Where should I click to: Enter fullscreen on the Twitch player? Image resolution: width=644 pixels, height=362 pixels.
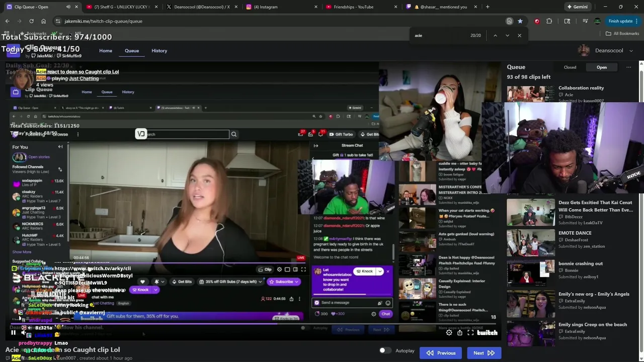[470, 332]
